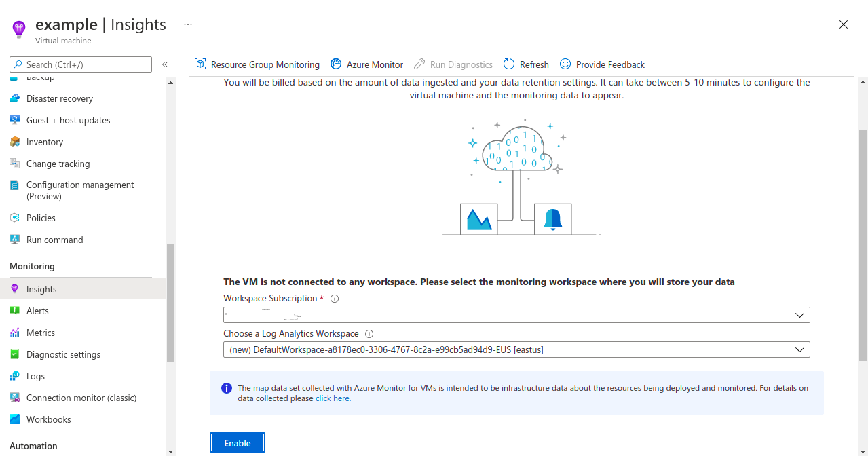
Task: Click the Refresh circular arrow icon
Action: click(x=509, y=64)
